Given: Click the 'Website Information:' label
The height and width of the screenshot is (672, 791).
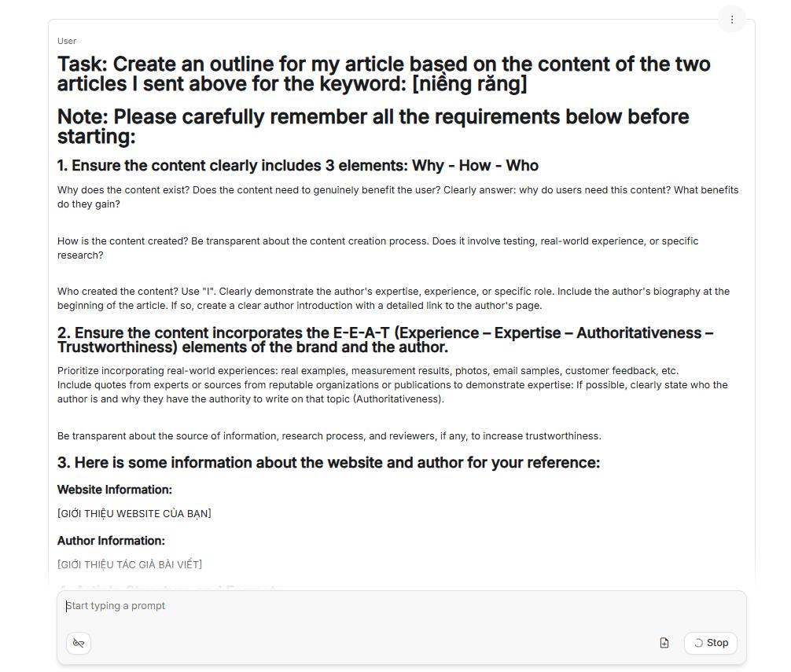Looking at the screenshot, I should tap(115, 490).
